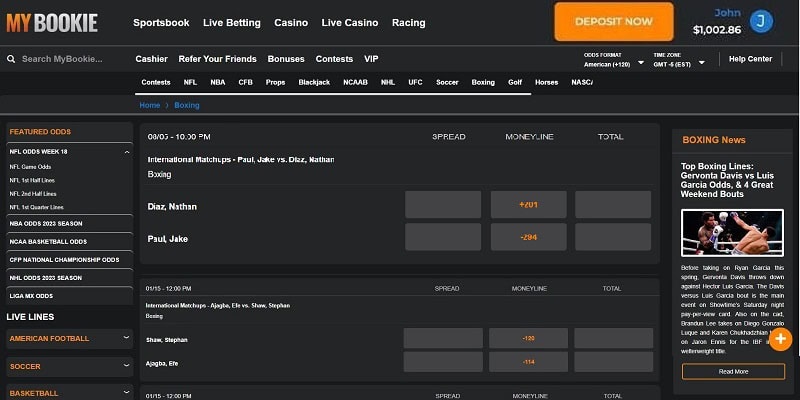Screen dimensions: 800x400
Task: Open NFL Game Odds
Action: 30,167
